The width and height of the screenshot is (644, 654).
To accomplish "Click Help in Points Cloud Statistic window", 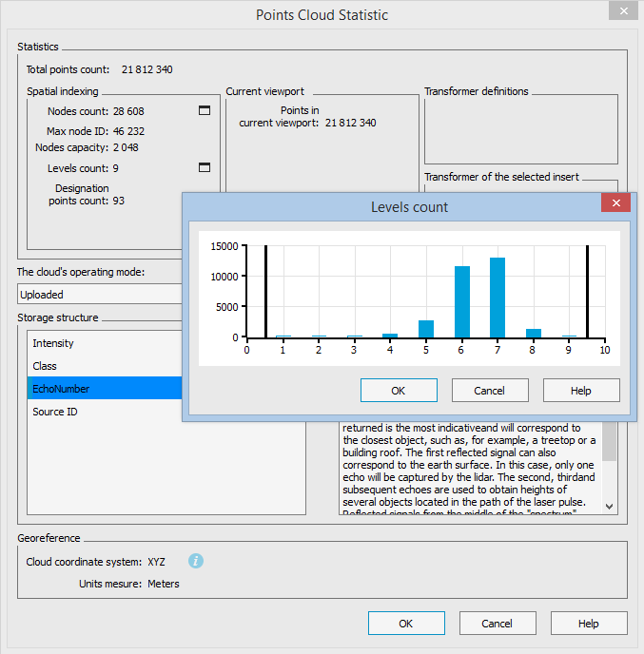I will (588, 624).
